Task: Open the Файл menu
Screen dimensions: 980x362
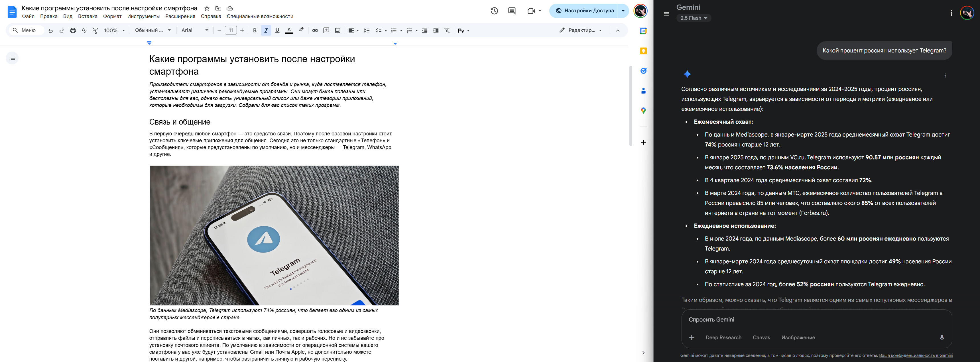Action: pos(28,16)
